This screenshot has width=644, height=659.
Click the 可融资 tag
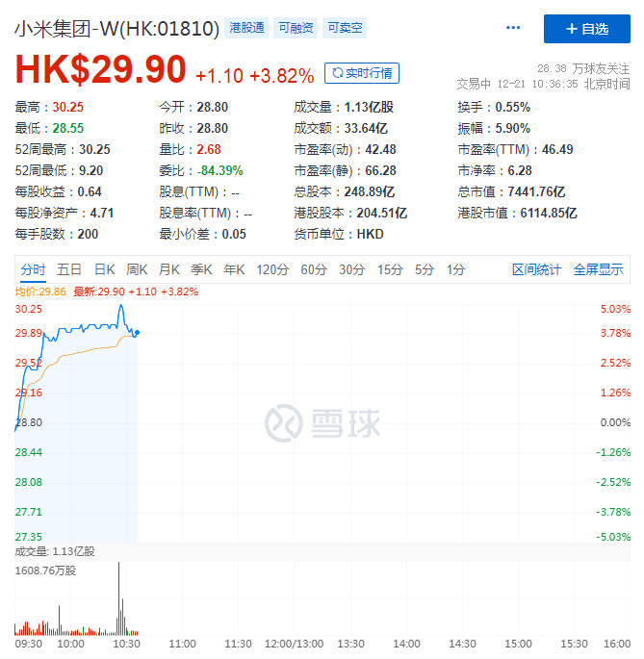tap(296, 28)
